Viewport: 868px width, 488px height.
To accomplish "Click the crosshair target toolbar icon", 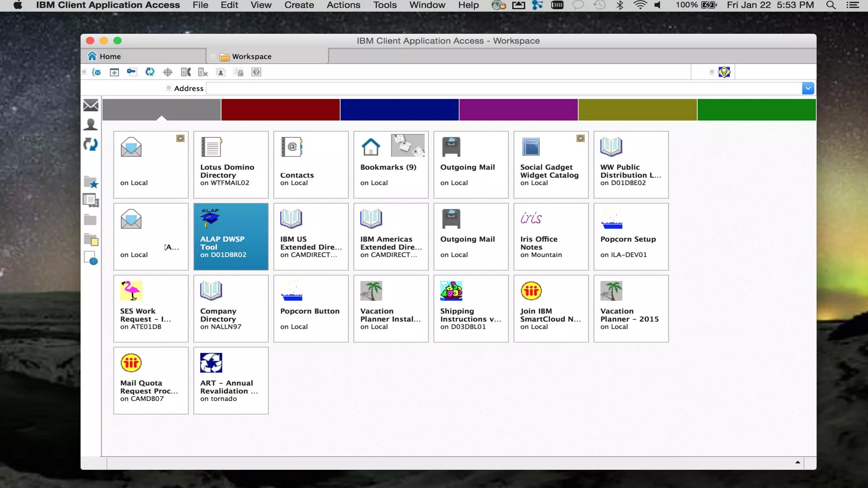I will click(x=167, y=72).
